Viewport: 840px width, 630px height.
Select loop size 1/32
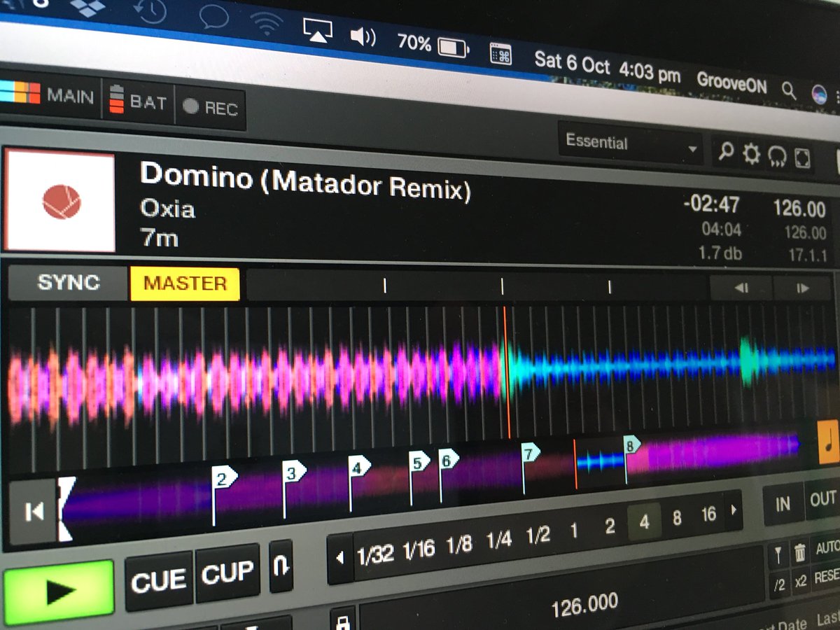coord(375,555)
